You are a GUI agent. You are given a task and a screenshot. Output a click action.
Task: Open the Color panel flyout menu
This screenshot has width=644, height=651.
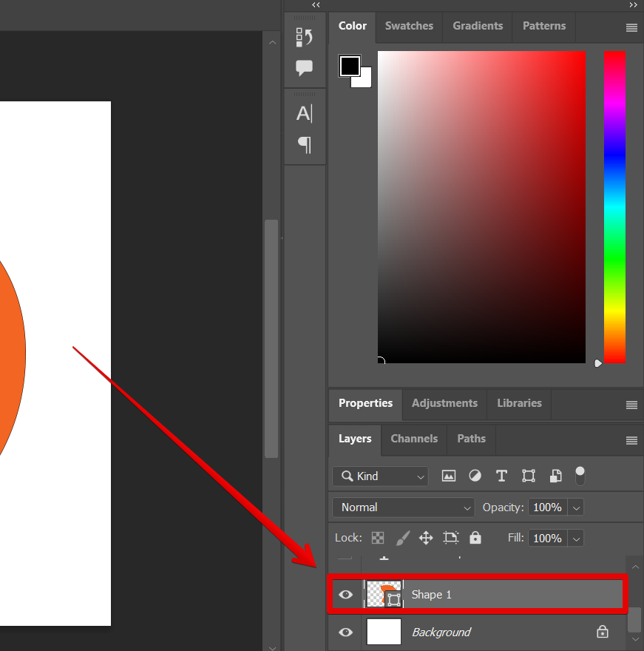[631, 28]
